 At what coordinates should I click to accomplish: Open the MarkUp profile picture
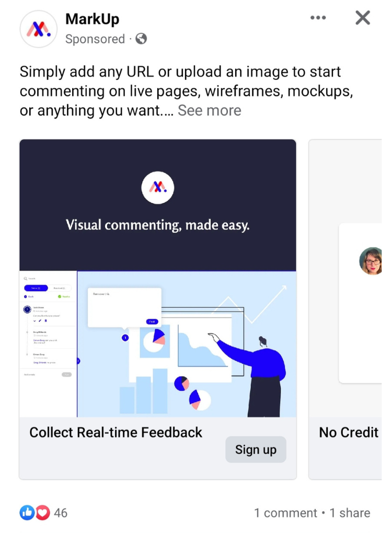click(39, 29)
